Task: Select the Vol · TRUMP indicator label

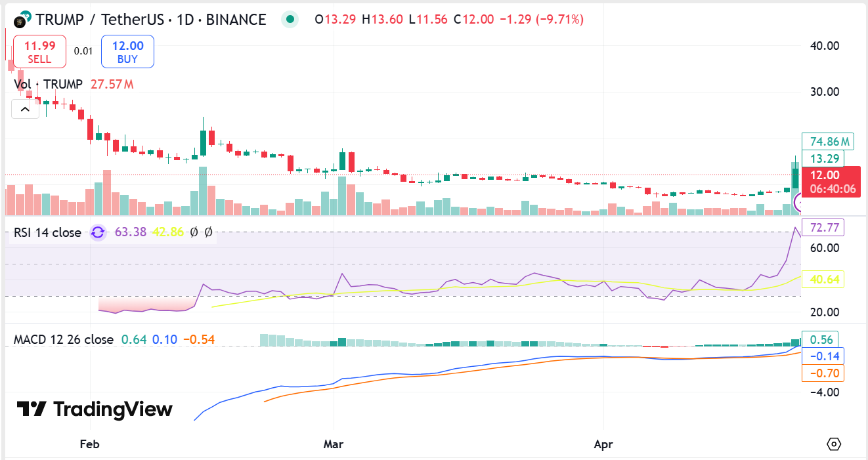Action: coord(49,84)
